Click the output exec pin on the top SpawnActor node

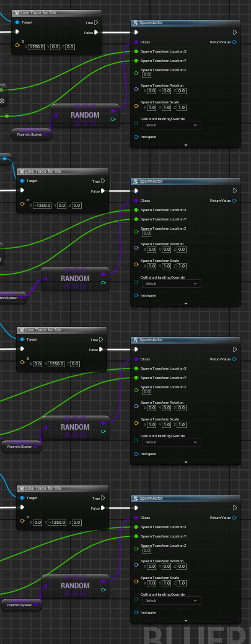coord(234,32)
